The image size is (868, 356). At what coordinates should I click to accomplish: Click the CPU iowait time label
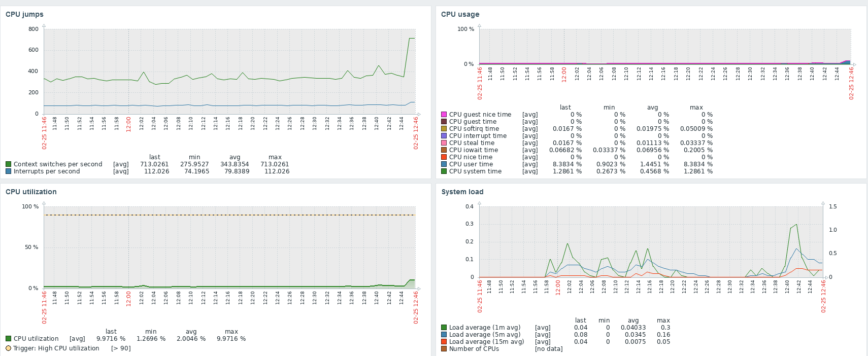[x=474, y=150]
